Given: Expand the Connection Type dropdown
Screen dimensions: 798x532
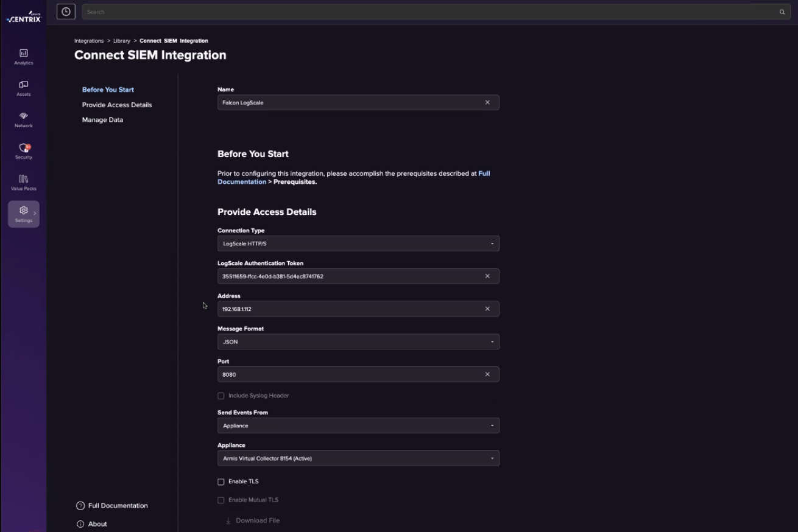Looking at the screenshot, I should point(358,243).
